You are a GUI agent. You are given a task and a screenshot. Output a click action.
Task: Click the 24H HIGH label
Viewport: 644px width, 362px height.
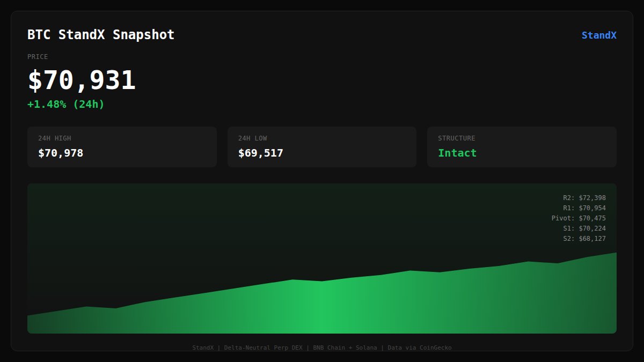coord(54,138)
